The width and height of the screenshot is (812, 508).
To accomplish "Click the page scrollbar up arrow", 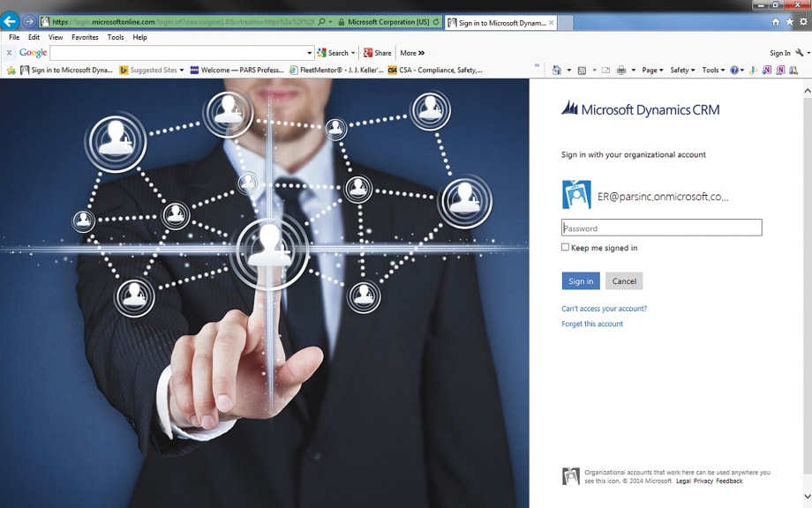I will 808,91.
